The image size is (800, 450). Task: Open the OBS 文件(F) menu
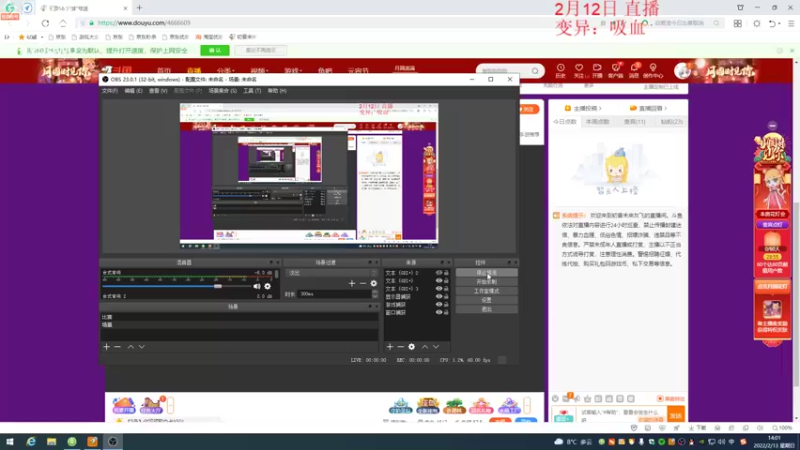tap(110, 91)
